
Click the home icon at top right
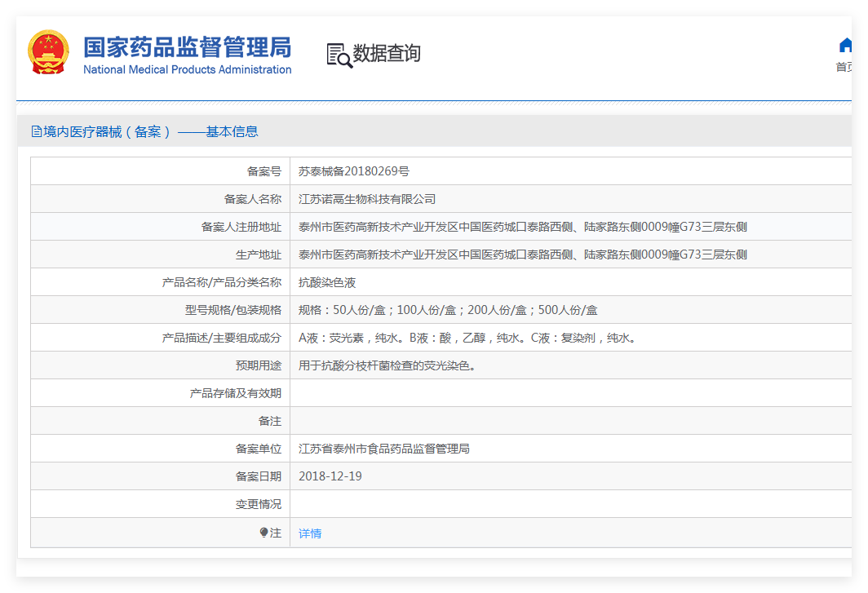point(845,45)
